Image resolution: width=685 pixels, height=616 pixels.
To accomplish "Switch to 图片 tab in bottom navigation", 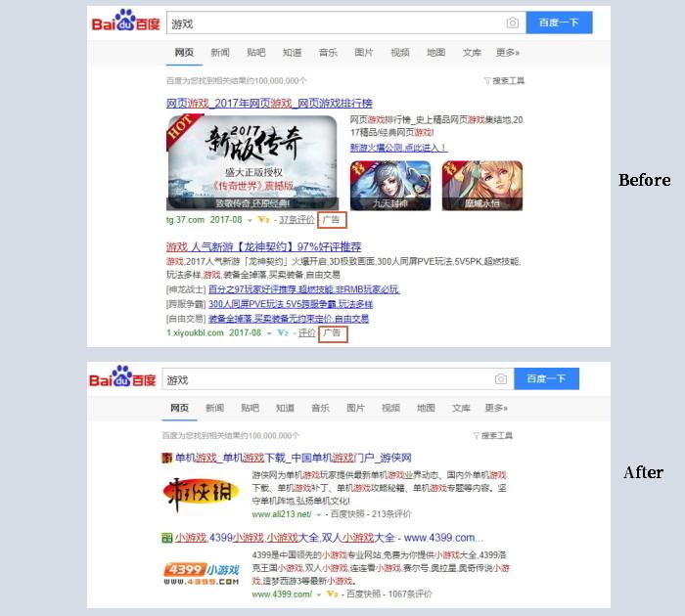I will pyautogui.click(x=355, y=408).
